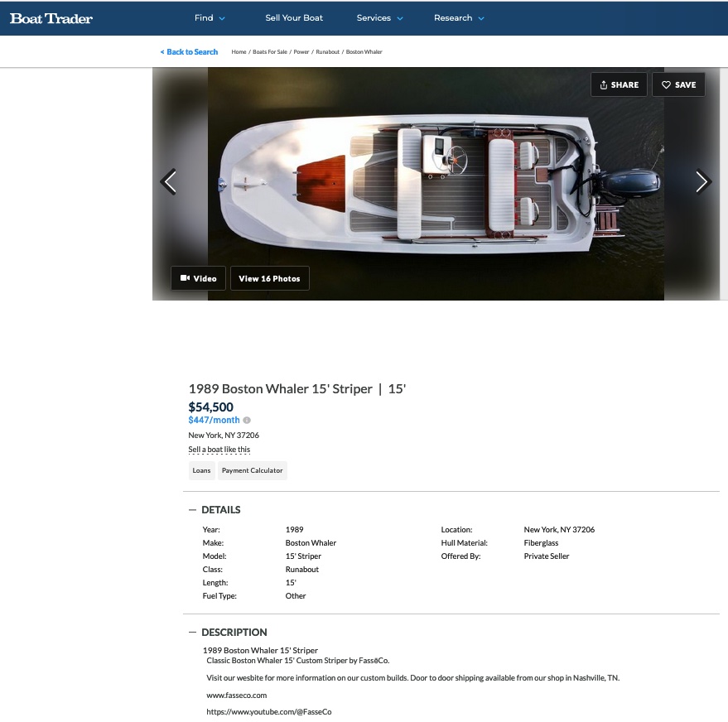View all 16 photos
This screenshot has width=728, height=722.
[x=270, y=278]
